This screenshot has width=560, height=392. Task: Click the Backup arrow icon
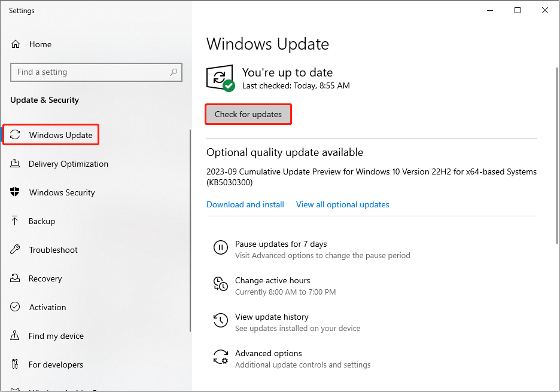click(14, 220)
